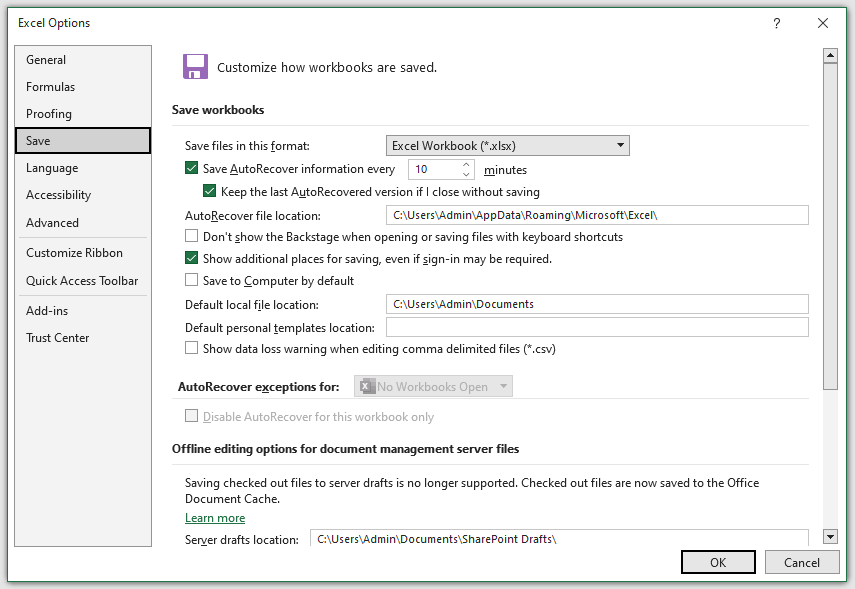
Task: Open Trust Center settings
Action: [x=56, y=337]
